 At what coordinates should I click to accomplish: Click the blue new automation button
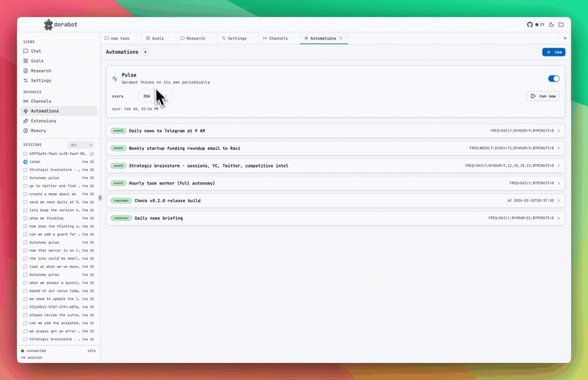[x=553, y=52]
